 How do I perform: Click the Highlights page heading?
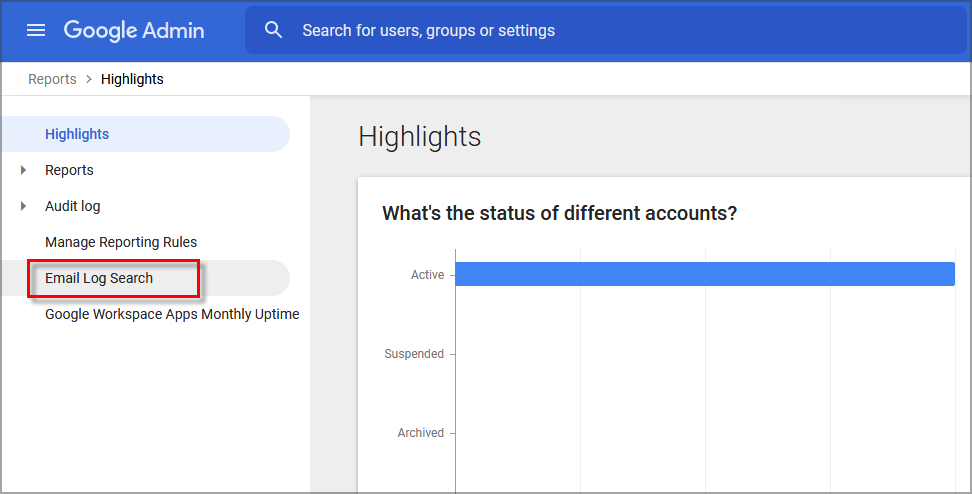(x=419, y=136)
